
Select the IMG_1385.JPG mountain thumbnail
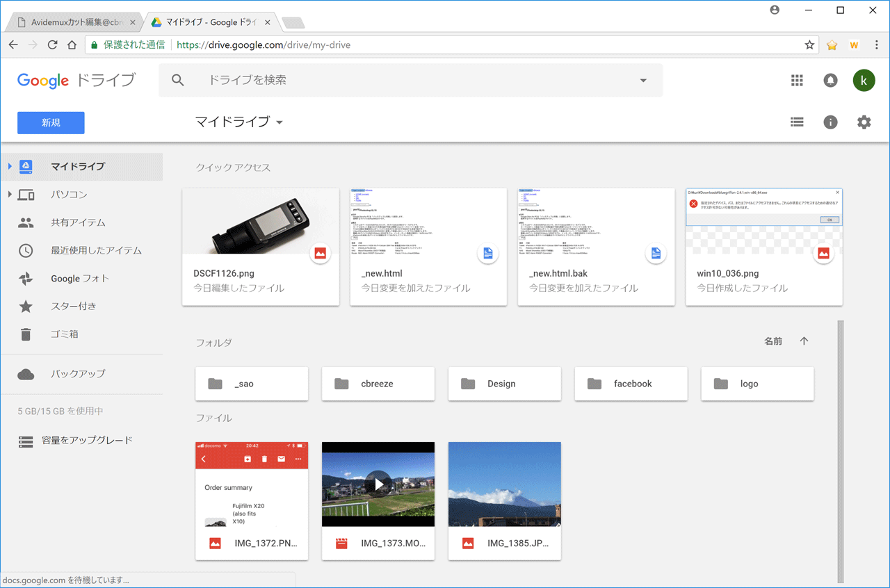click(x=505, y=484)
